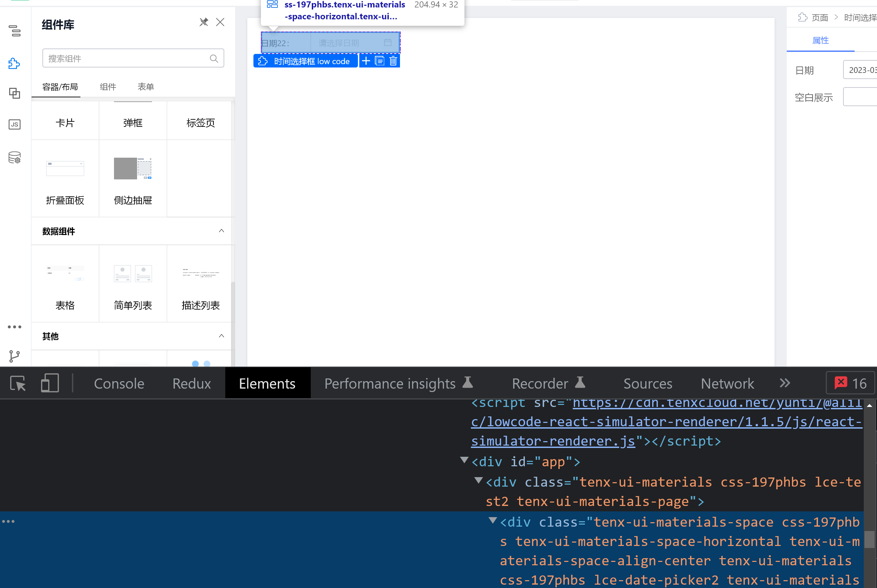This screenshot has width=877, height=588.
Task: Show more DevTools tabs chevron
Action: coord(785,383)
